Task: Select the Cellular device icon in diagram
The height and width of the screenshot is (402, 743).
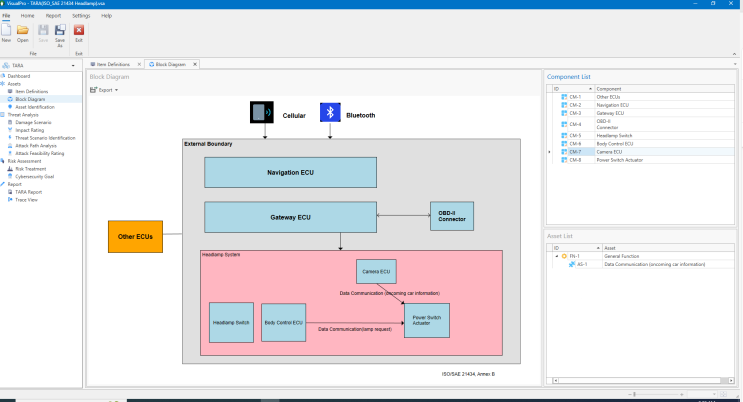Action: (x=260, y=113)
